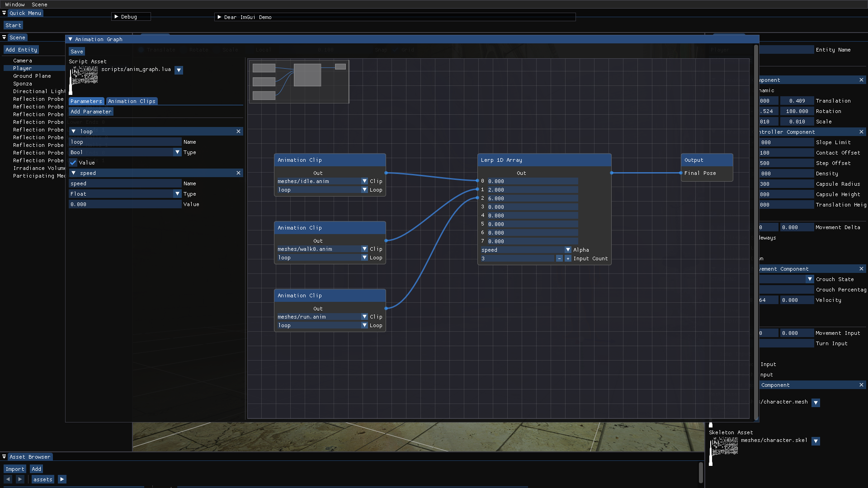
Task: Click the Animation Clips tab
Action: pyautogui.click(x=132, y=101)
